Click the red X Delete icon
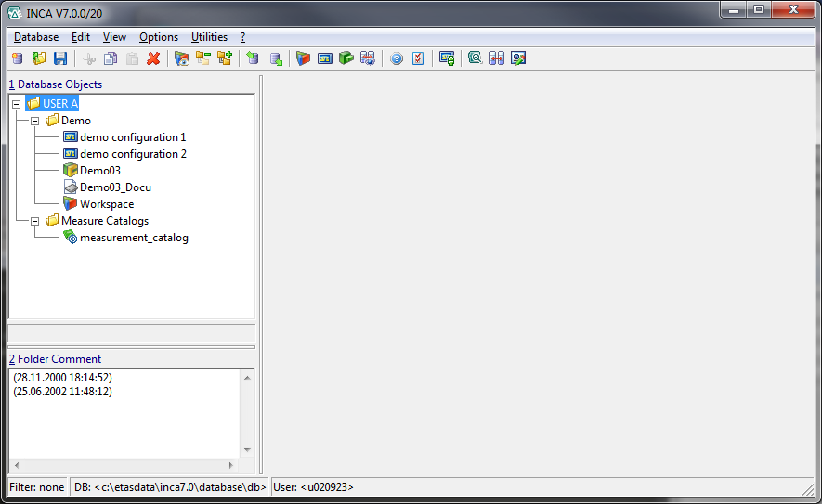Image resolution: width=822 pixels, height=504 pixels. (x=153, y=58)
